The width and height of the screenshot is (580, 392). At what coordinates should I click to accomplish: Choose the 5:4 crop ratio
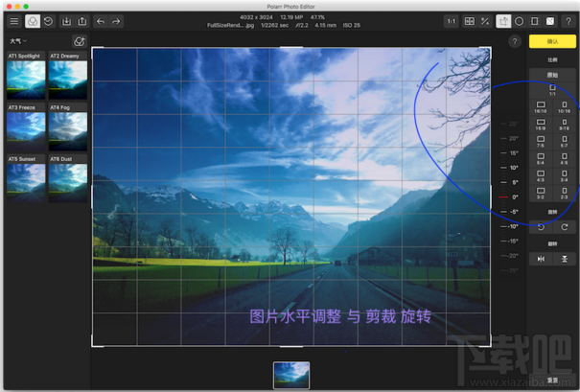(x=541, y=159)
